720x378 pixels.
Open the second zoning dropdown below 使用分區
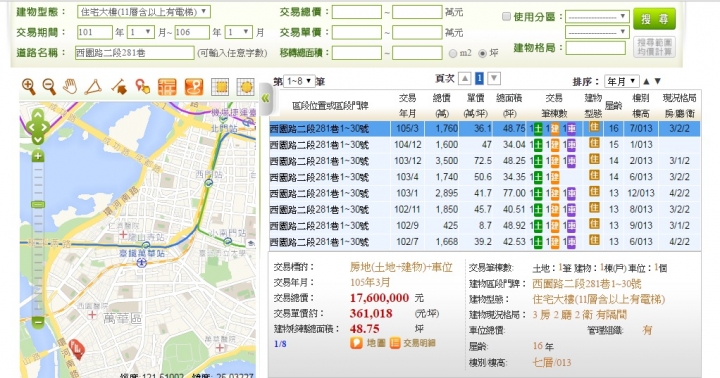tap(597, 32)
